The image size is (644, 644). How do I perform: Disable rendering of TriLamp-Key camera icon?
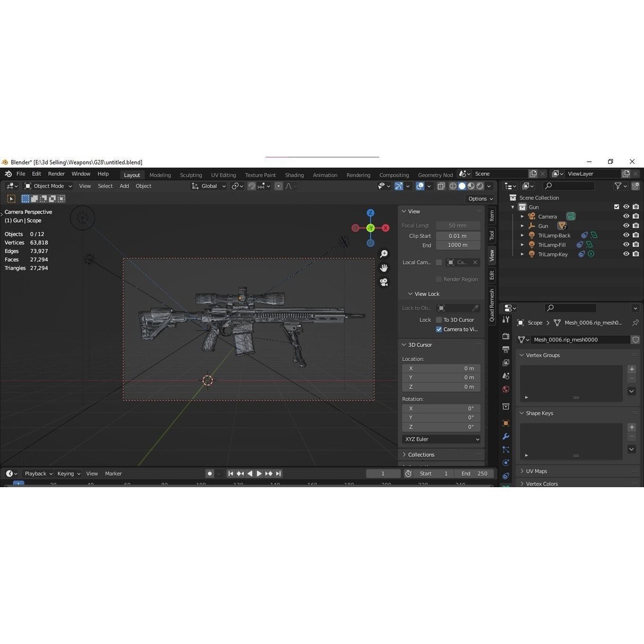click(x=636, y=254)
